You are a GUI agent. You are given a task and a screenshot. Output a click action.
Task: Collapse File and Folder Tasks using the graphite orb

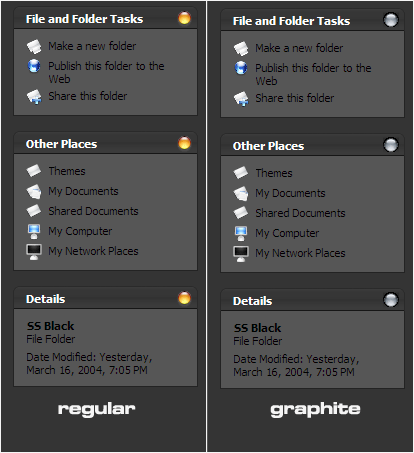(391, 20)
